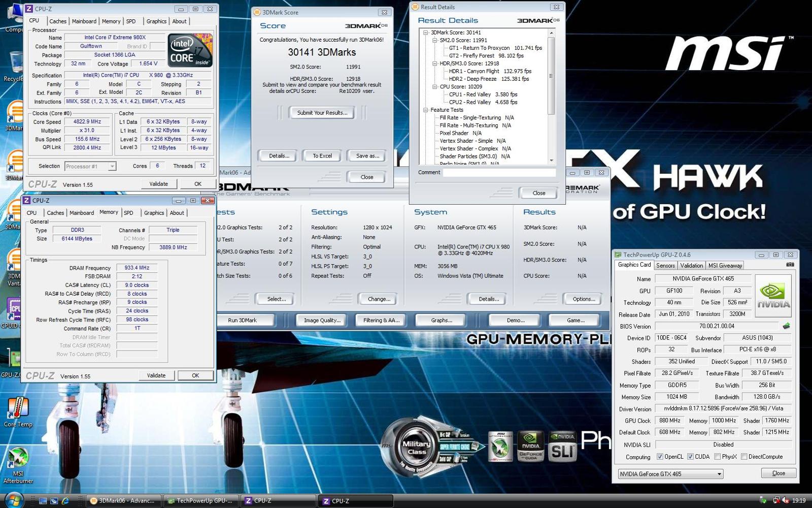Click the Demo... button in 3DMark06

pyautogui.click(x=516, y=320)
